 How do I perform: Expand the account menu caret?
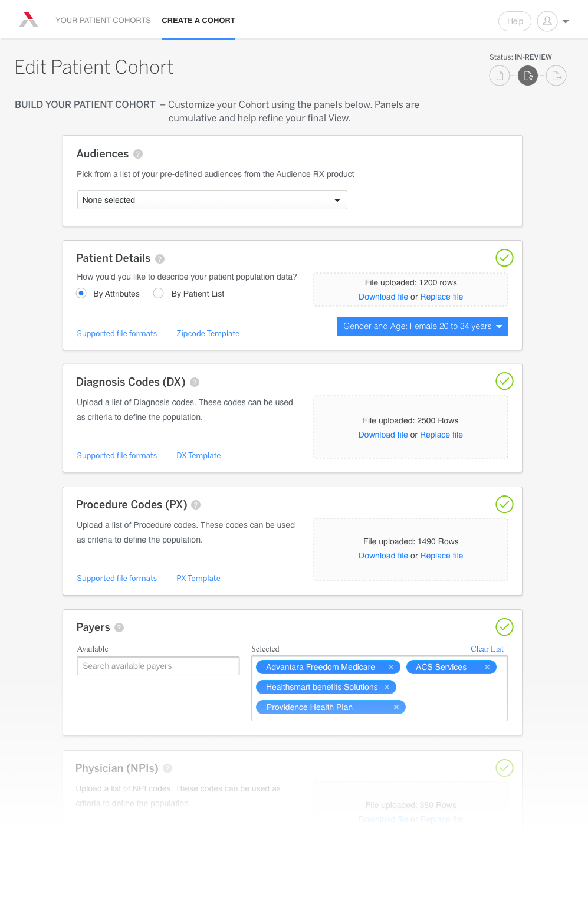[566, 22]
